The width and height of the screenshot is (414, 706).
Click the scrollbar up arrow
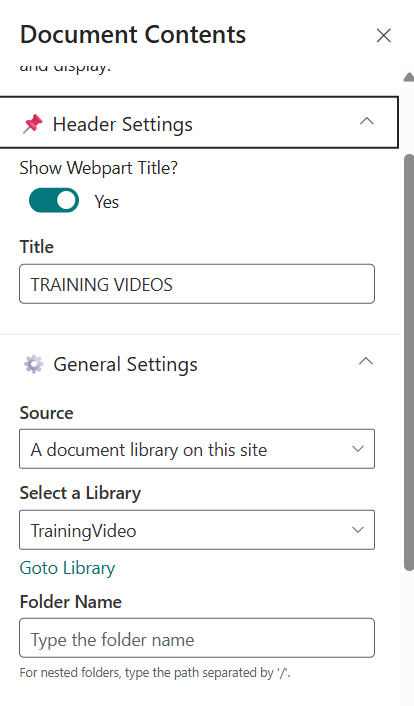pos(409,77)
